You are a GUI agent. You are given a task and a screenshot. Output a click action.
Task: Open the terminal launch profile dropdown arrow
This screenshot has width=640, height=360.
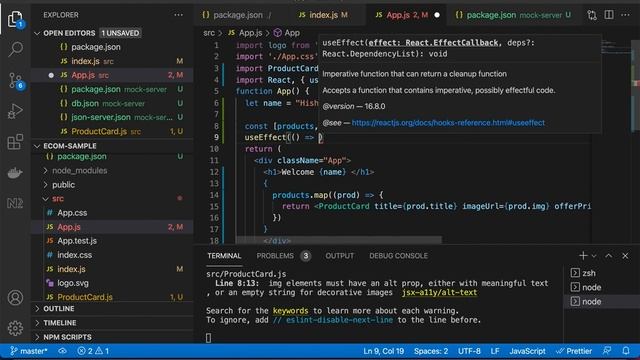point(594,256)
